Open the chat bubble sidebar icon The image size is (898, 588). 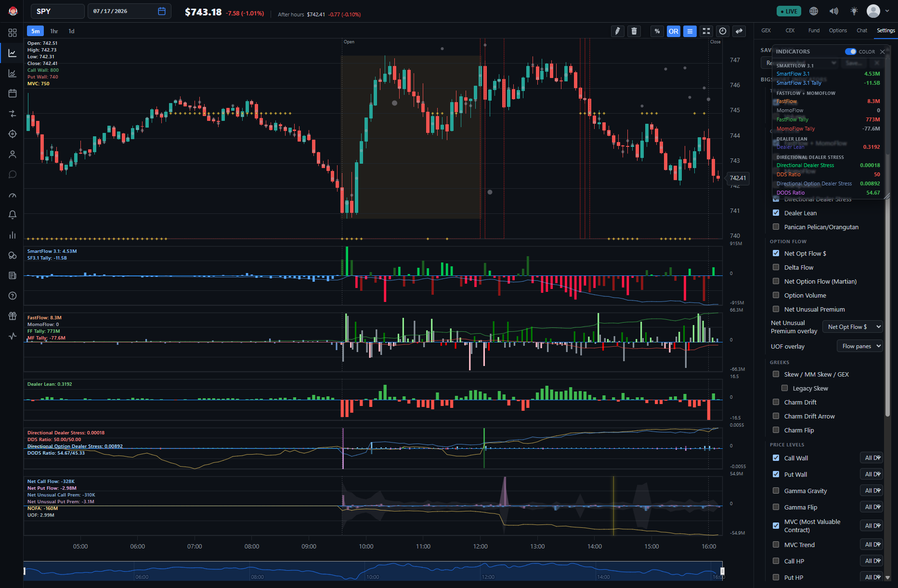13,174
